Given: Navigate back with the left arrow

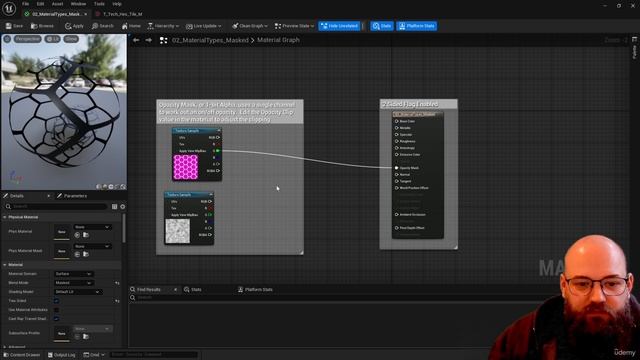Looking at the screenshot, I should pyautogui.click(x=136, y=40).
